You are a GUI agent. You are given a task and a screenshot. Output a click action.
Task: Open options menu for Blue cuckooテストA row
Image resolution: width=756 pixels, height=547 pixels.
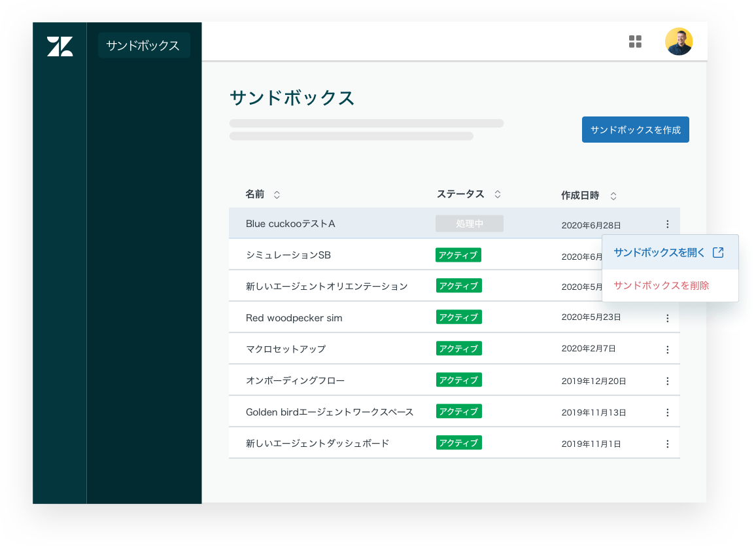click(x=667, y=224)
